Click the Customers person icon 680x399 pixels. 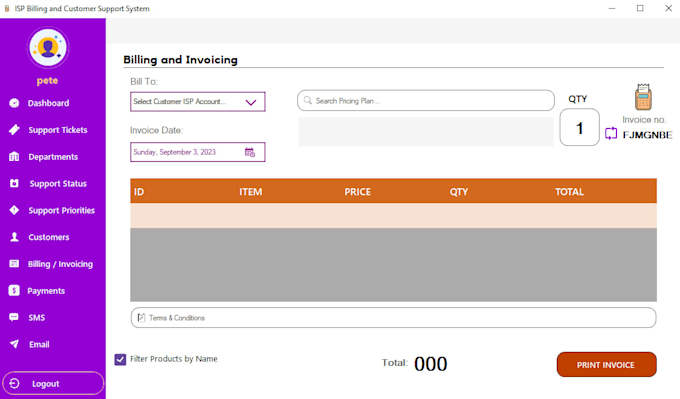point(14,237)
